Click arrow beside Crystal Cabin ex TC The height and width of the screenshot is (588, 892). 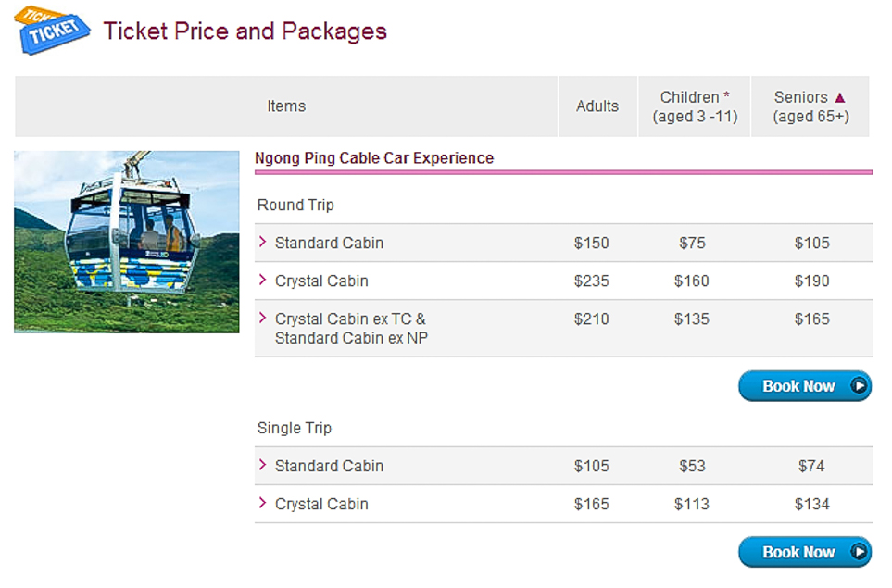(x=262, y=319)
